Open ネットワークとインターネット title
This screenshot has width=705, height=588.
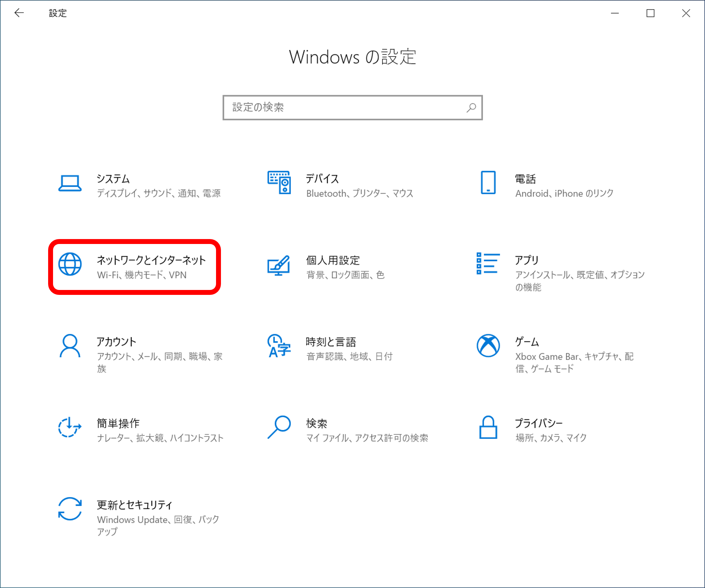pos(151,260)
